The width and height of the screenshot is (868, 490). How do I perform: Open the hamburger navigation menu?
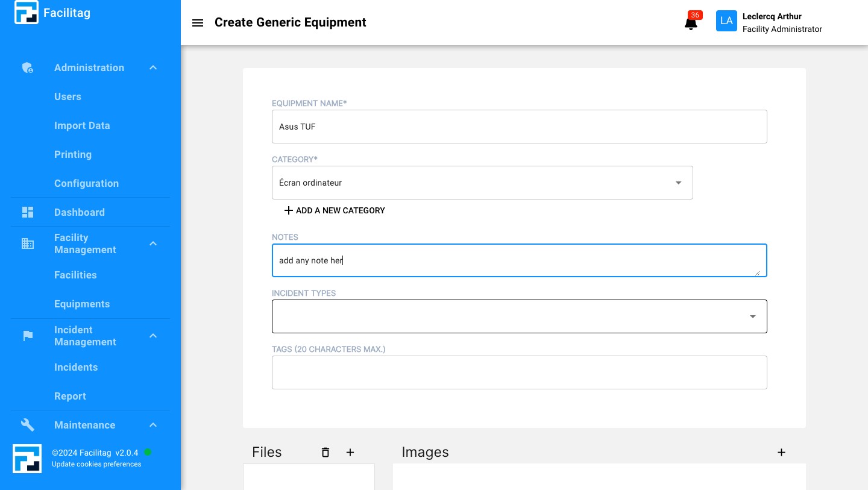tap(198, 23)
